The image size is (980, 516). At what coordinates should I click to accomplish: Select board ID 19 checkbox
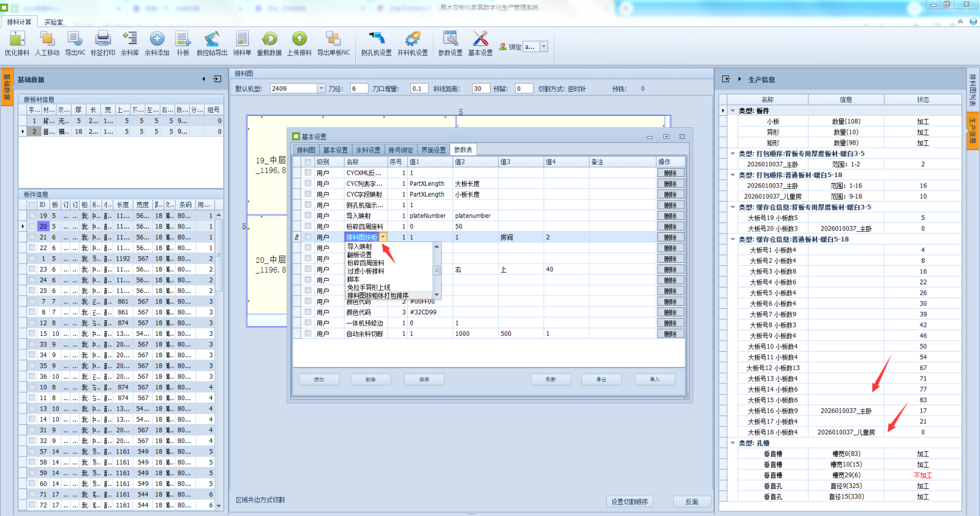(31, 216)
